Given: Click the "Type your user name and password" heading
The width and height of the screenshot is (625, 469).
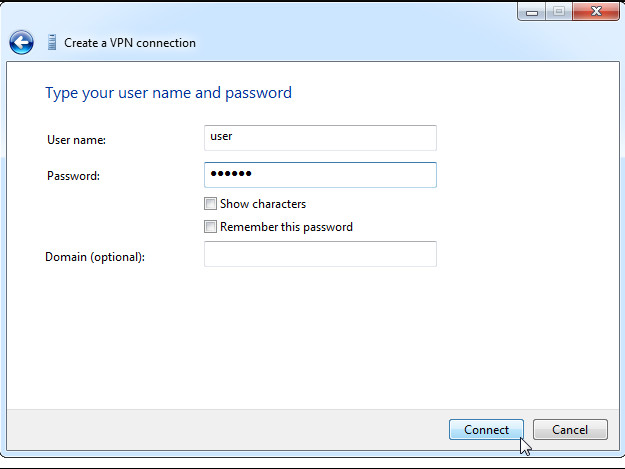Looking at the screenshot, I should 168,93.
